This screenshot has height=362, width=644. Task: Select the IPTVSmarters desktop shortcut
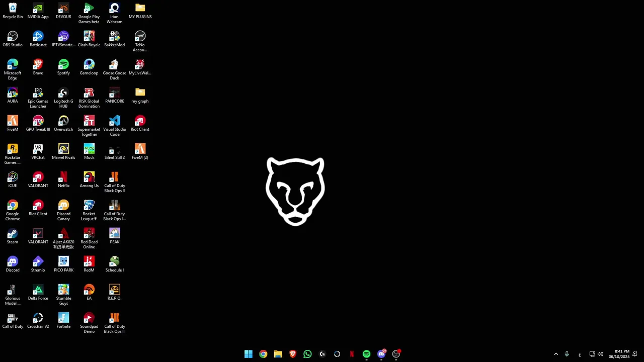[x=63, y=39]
